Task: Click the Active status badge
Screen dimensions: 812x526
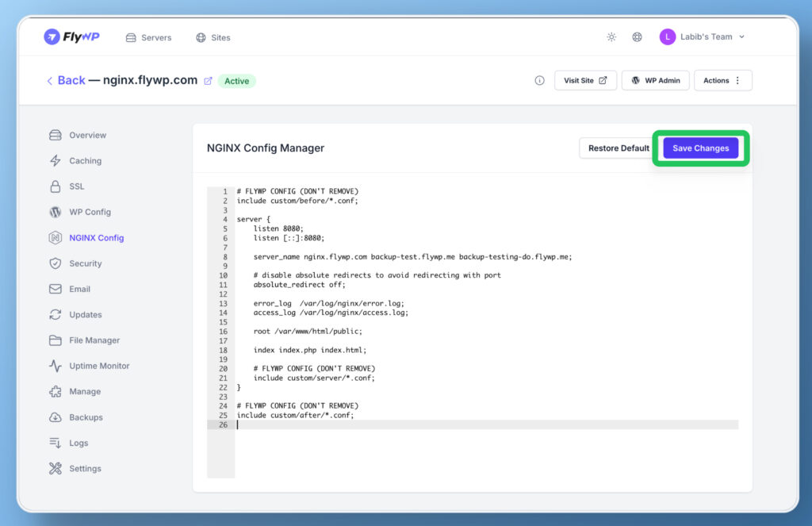Action: [x=236, y=81]
